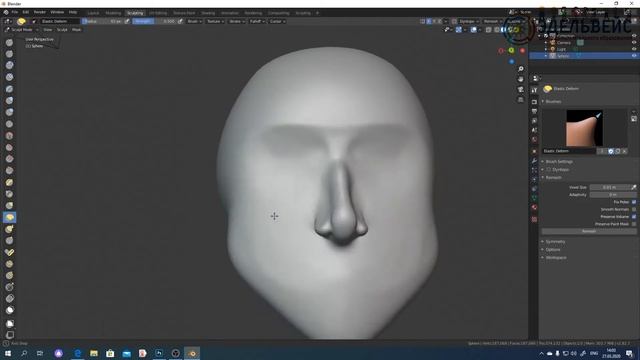The width and height of the screenshot is (640, 360).
Task: Hide the Sphere object in outliner
Action: click(x=634, y=56)
